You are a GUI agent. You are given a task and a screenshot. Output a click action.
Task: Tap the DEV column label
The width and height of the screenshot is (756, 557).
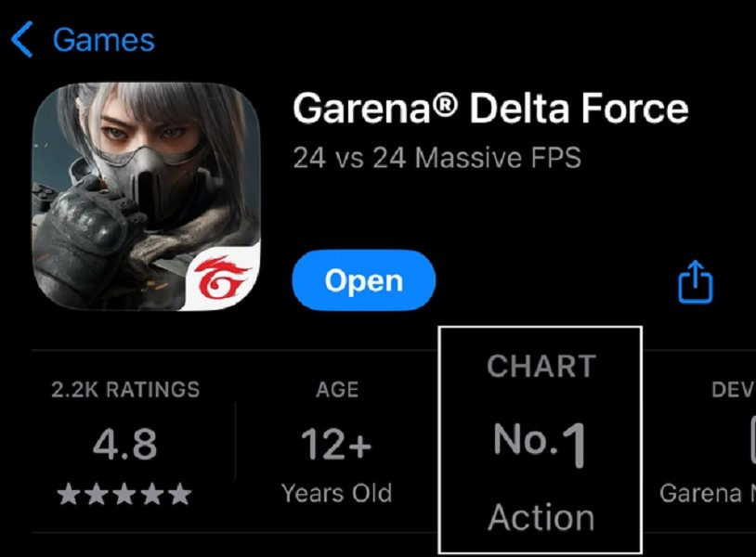point(734,389)
